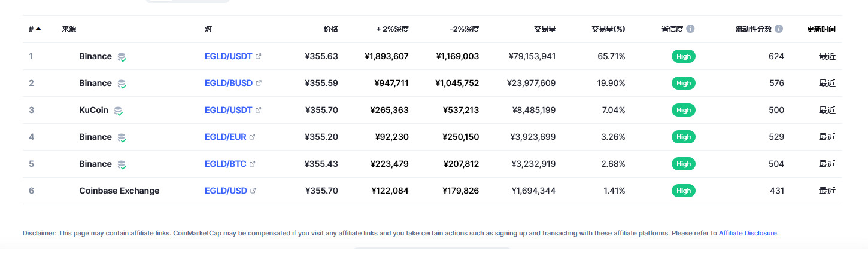Image resolution: width=868 pixels, height=257 pixels.
Task: Sort by the 价格 column header
Action: [x=330, y=29]
